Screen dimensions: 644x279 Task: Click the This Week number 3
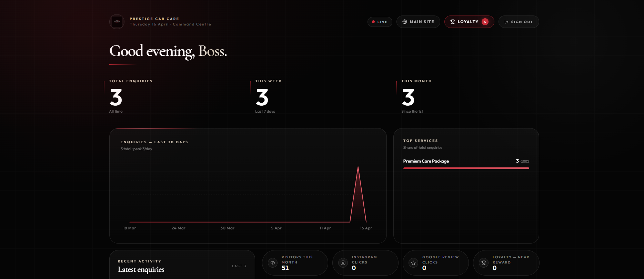262,97
